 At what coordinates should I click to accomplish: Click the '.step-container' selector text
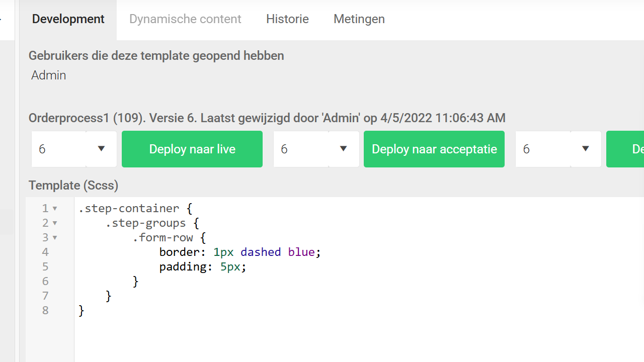[x=129, y=208]
